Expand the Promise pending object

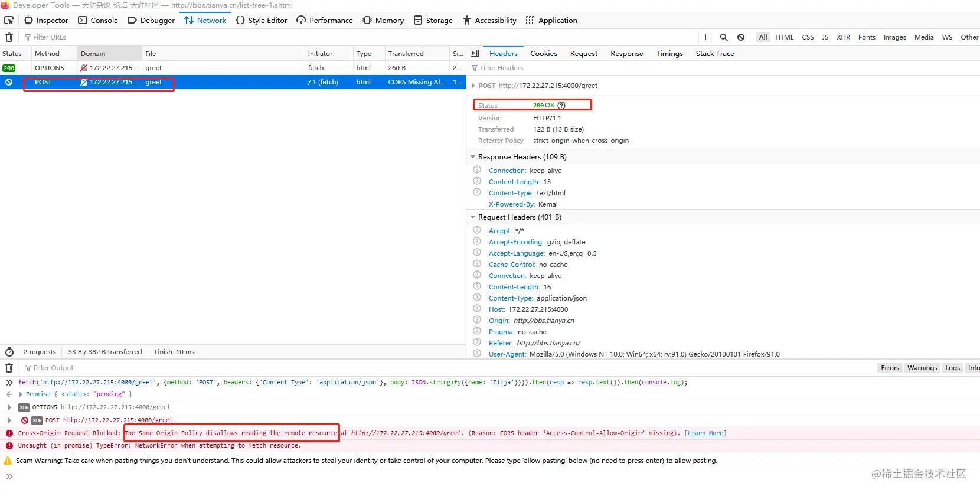point(21,394)
